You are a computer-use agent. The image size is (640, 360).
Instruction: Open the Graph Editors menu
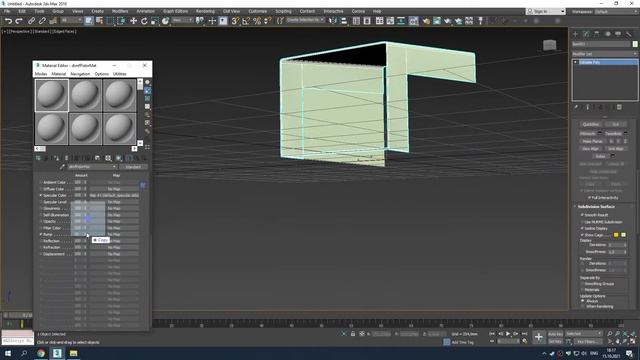tap(176, 11)
